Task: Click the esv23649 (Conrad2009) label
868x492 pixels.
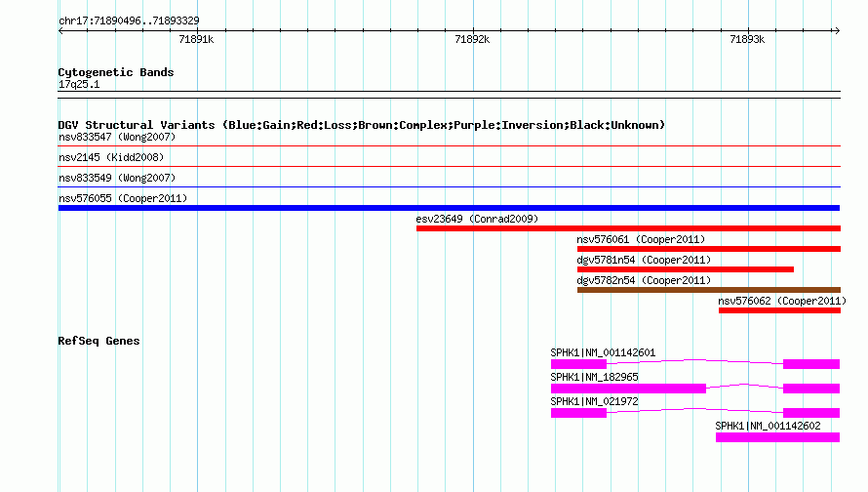Action: click(x=477, y=219)
